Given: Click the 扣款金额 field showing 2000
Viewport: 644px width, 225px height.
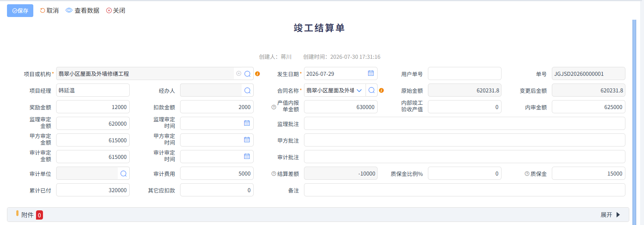Looking at the screenshot, I should tap(217, 107).
